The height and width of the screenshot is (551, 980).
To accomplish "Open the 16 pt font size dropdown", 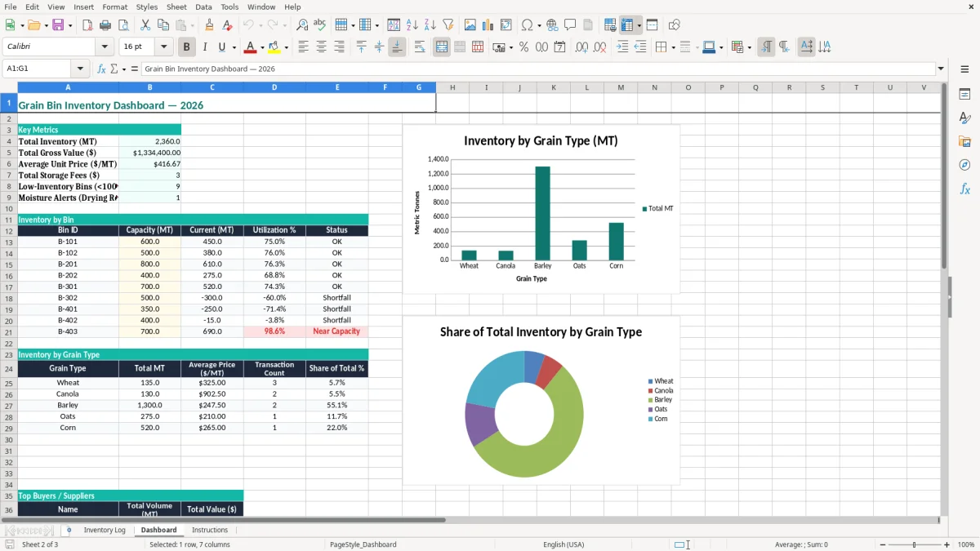I will pyautogui.click(x=164, y=47).
